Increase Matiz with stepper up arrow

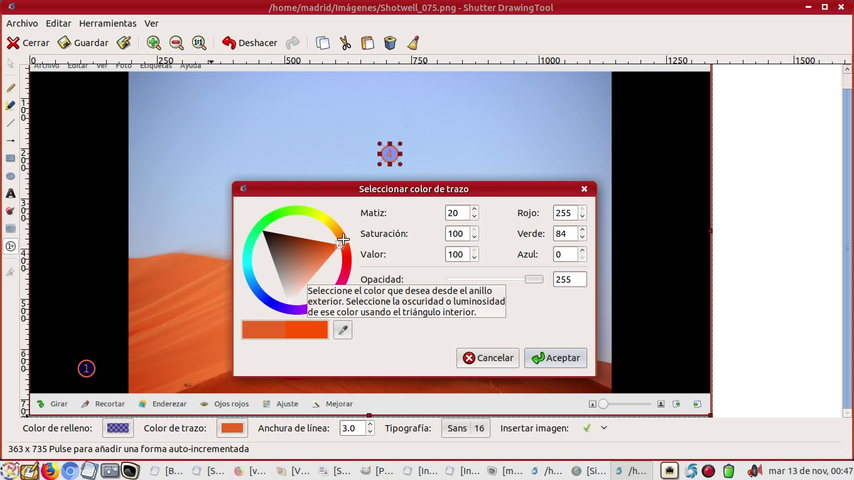pyautogui.click(x=474, y=209)
